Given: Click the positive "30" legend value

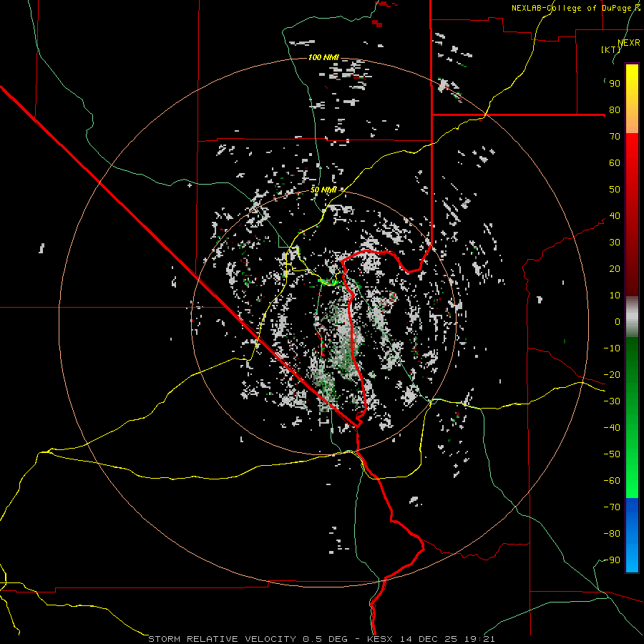Looking at the screenshot, I should tap(615, 243).
